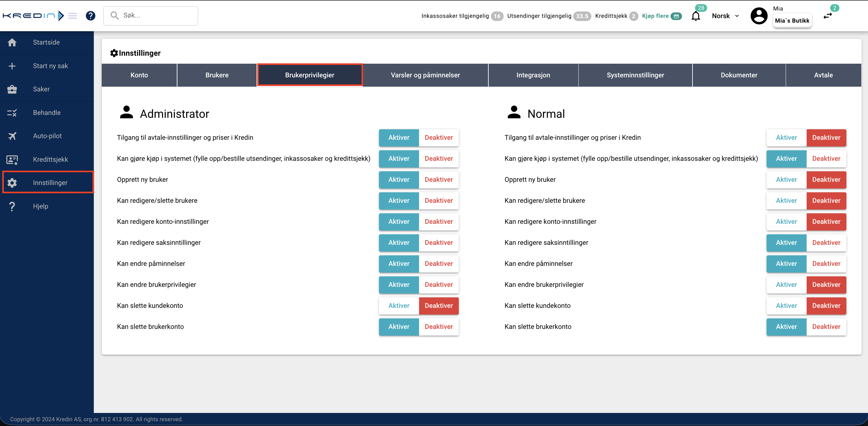This screenshot has width=868, height=426.
Task: Deactivate Administrator's Kan endre påminnelser privilege
Action: 438,263
